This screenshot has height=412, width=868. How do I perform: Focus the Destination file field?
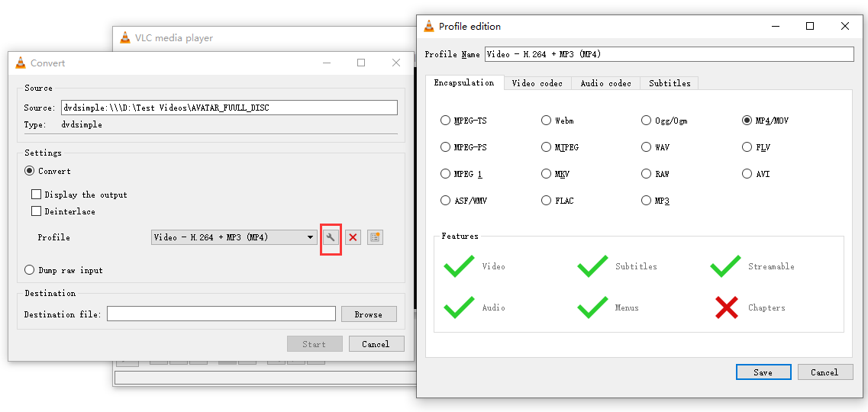point(221,314)
